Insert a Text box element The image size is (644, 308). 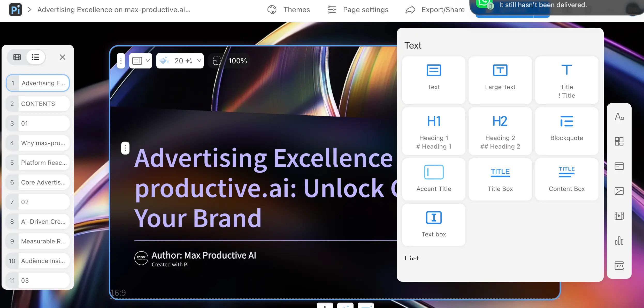point(434,225)
